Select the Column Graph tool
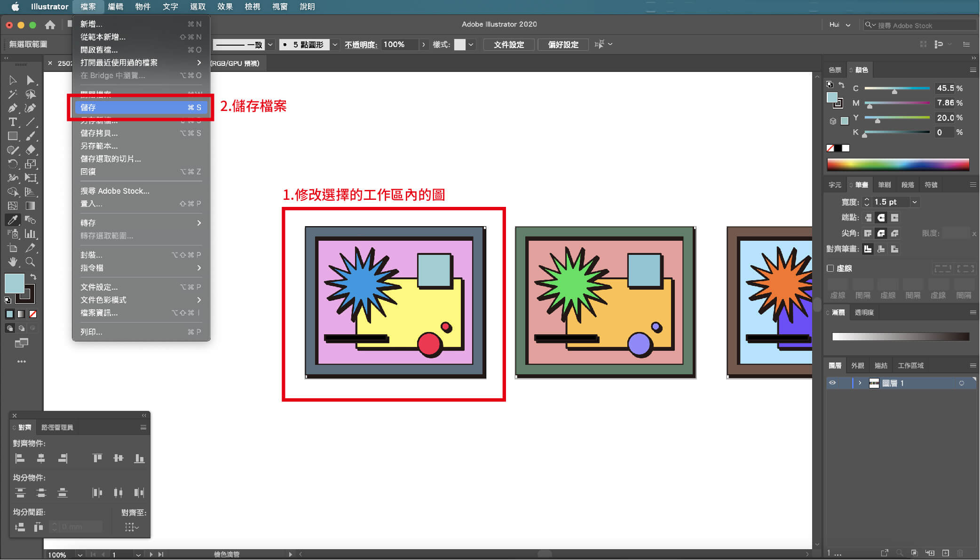The width and height of the screenshot is (980, 560). 31,234
